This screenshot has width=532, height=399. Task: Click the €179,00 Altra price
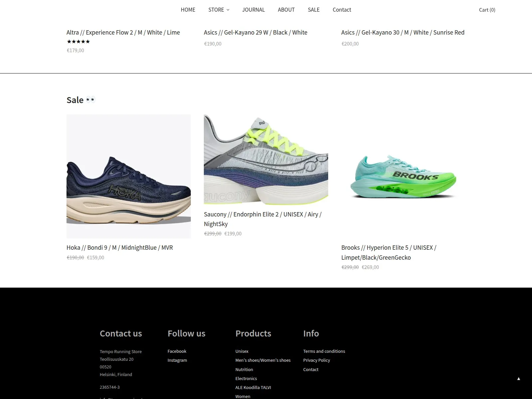75,51
